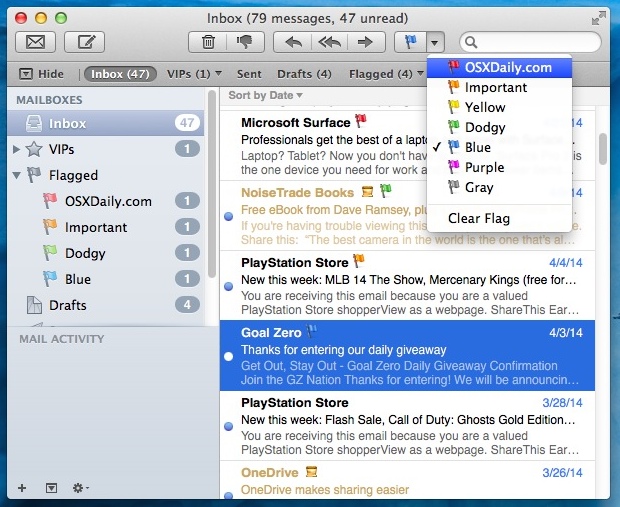Choose the Yellow flag menu item
This screenshot has width=620, height=507.
[499, 107]
